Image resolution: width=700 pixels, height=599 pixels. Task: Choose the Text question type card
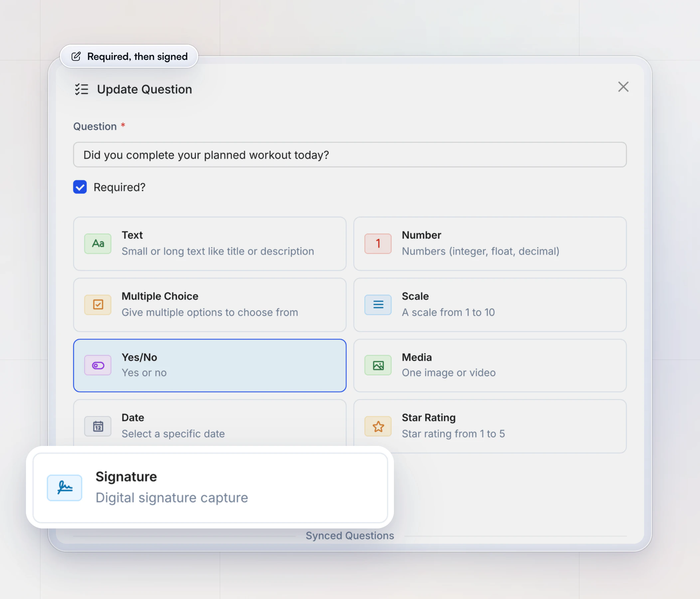pyautogui.click(x=210, y=244)
